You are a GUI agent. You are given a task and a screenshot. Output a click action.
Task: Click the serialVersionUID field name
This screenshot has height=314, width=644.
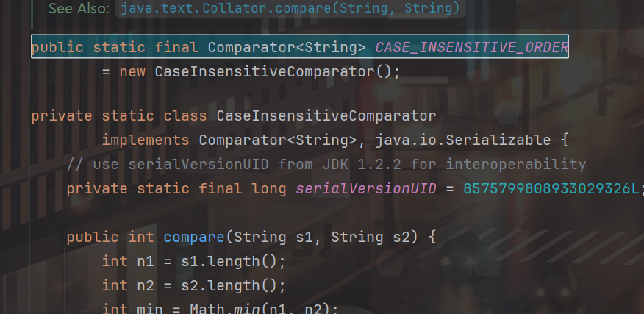click(x=365, y=189)
